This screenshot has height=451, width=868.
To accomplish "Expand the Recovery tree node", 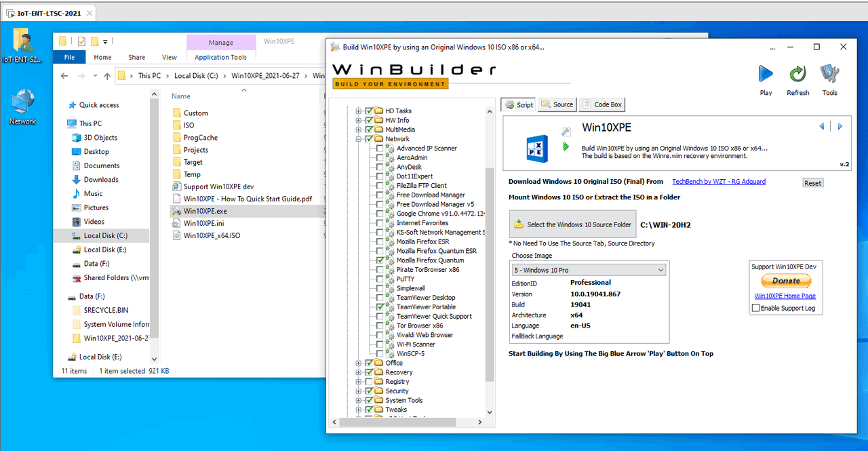I will coord(359,372).
